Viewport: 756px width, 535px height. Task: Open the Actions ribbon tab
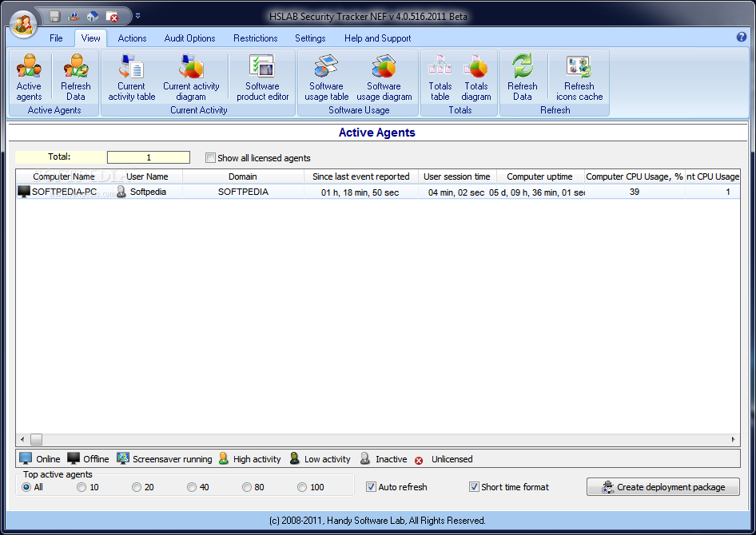pyautogui.click(x=132, y=38)
